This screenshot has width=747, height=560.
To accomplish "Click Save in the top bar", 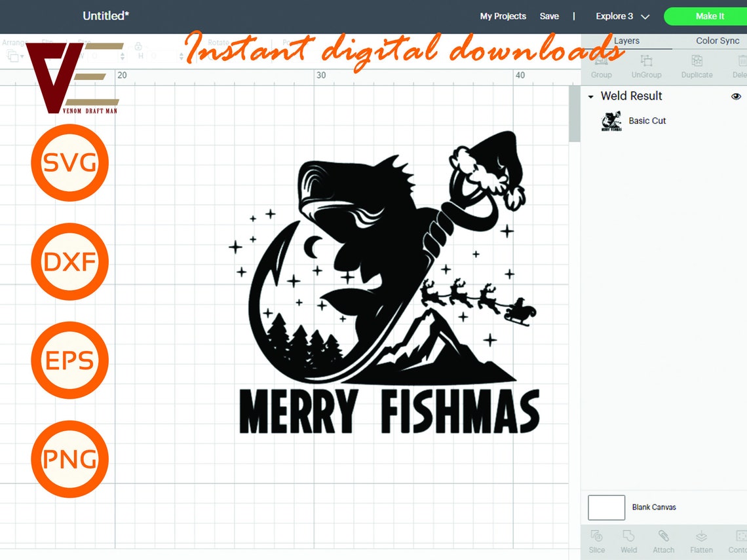I will pos(550,16).
